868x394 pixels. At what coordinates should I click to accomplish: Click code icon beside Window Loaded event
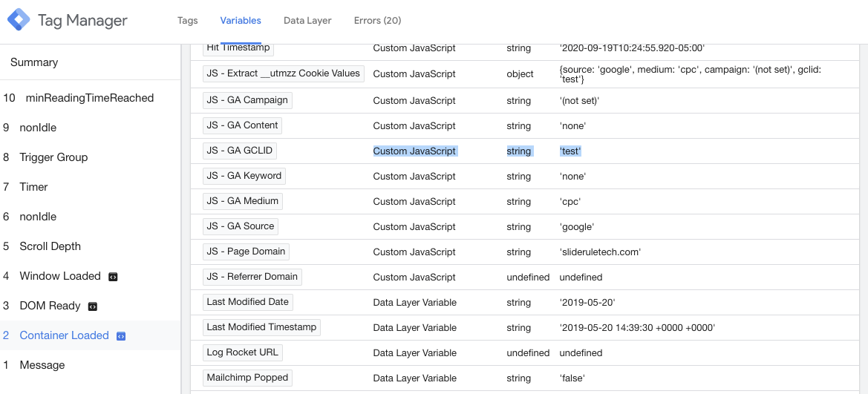tap(113, 277)
